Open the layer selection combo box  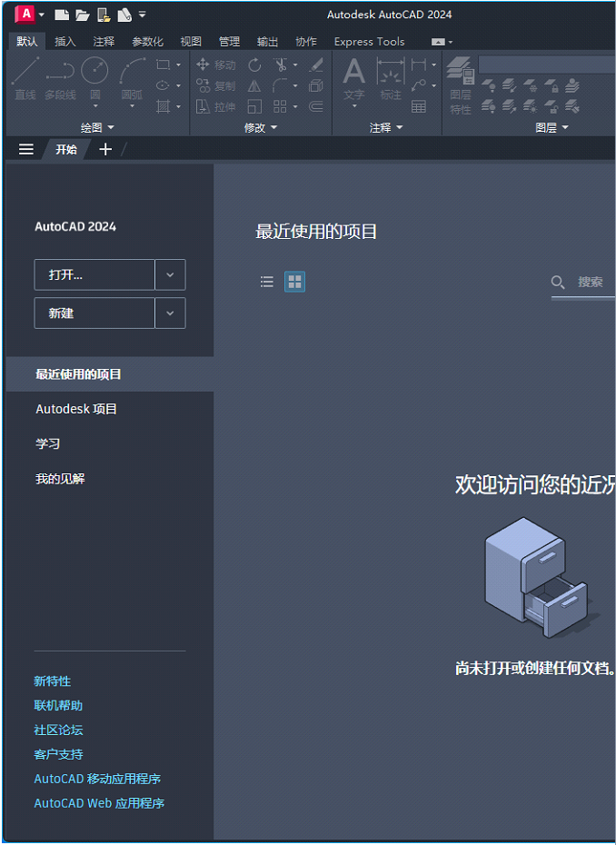click(546, 65)
